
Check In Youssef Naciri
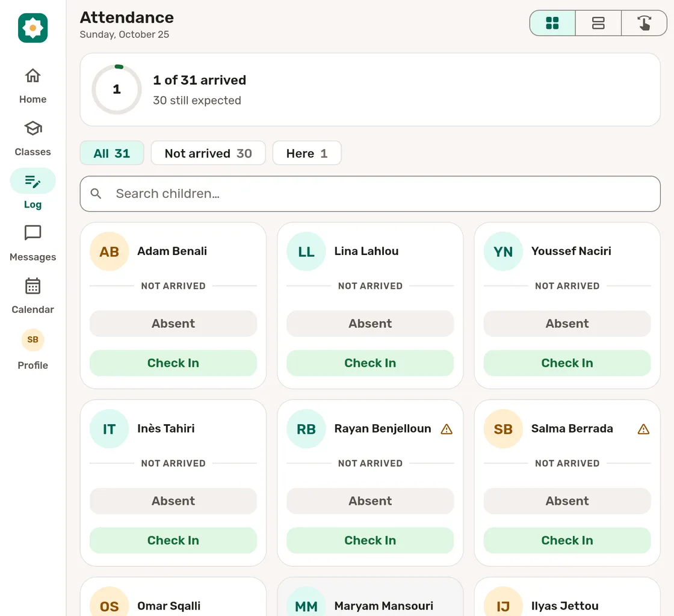click(567, 363)
